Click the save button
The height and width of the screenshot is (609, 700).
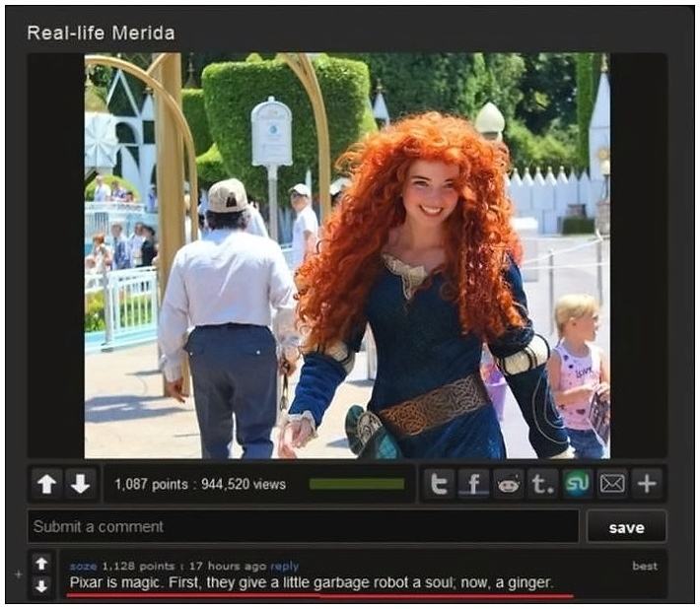pyautogui.click(x=626, y=527)
